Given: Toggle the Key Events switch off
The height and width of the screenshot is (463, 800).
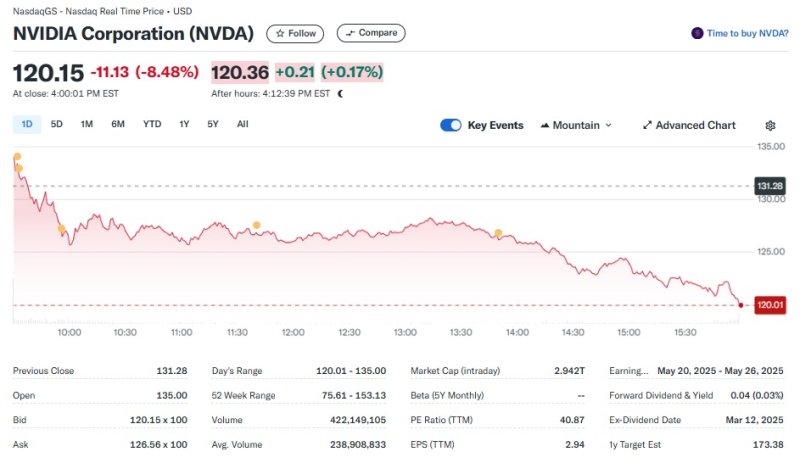Looking at the screenshot, I should coord(451,126).
